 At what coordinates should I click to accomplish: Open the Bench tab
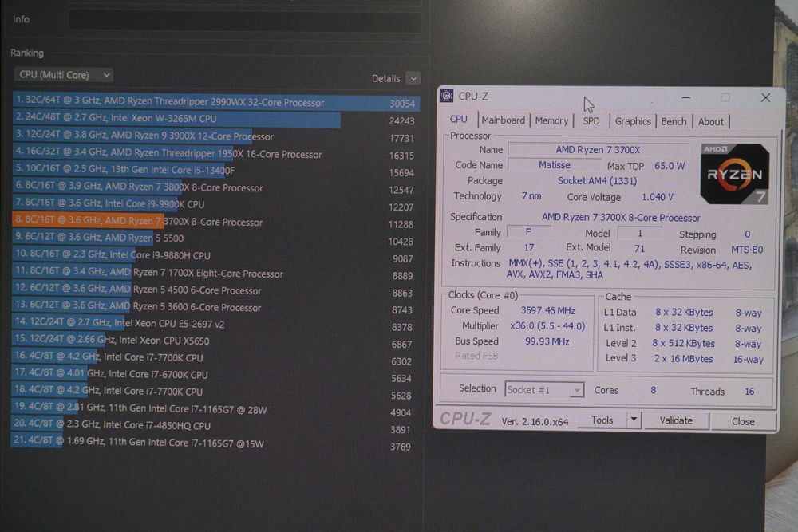tap(674, 121)
